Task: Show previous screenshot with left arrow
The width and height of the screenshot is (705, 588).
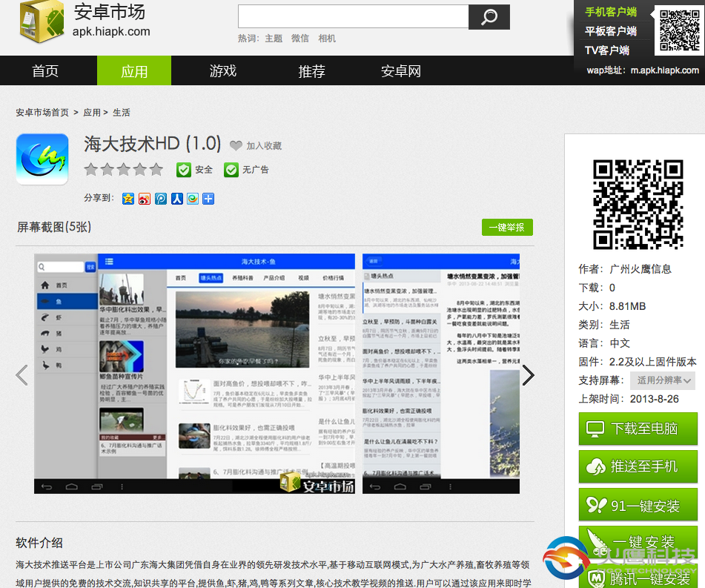Action: [21, 375]
